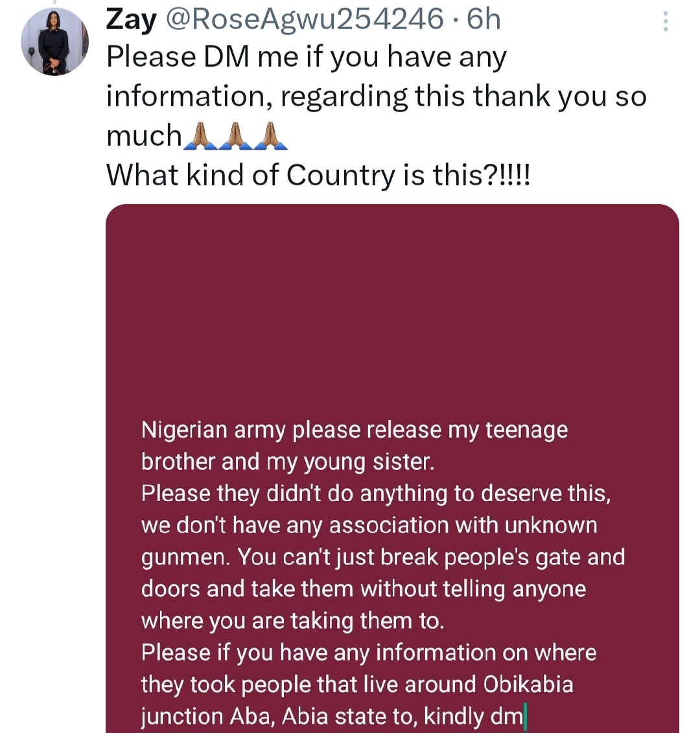Screen dimensions: 700x733
Task: Click the text cursor after "kindly dm"
Action: pyautogui.click(x=525, y=717)
